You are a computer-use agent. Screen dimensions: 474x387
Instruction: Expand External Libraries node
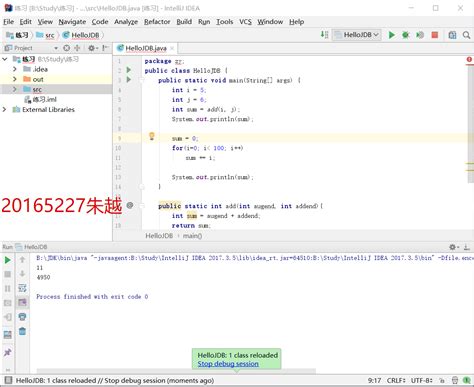coord(4,109)
